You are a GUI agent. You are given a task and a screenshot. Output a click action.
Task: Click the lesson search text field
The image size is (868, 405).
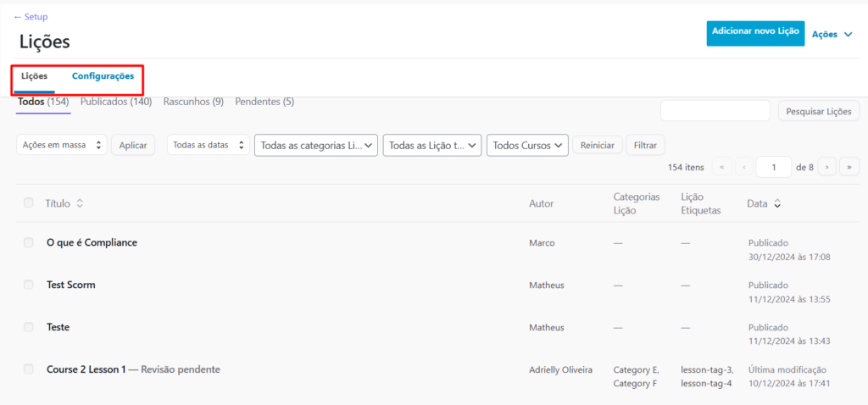(715, 111)
